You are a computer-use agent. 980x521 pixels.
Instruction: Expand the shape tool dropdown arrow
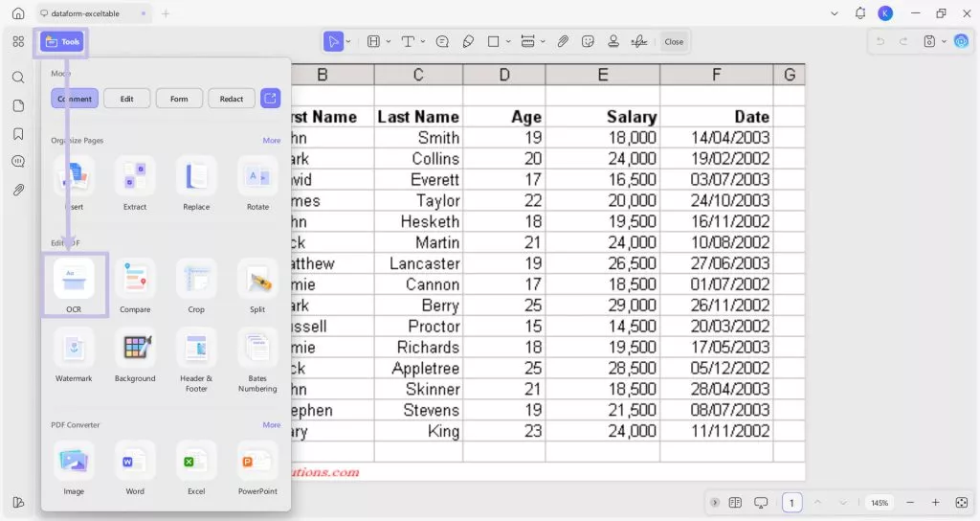click(x=508, y=42)
